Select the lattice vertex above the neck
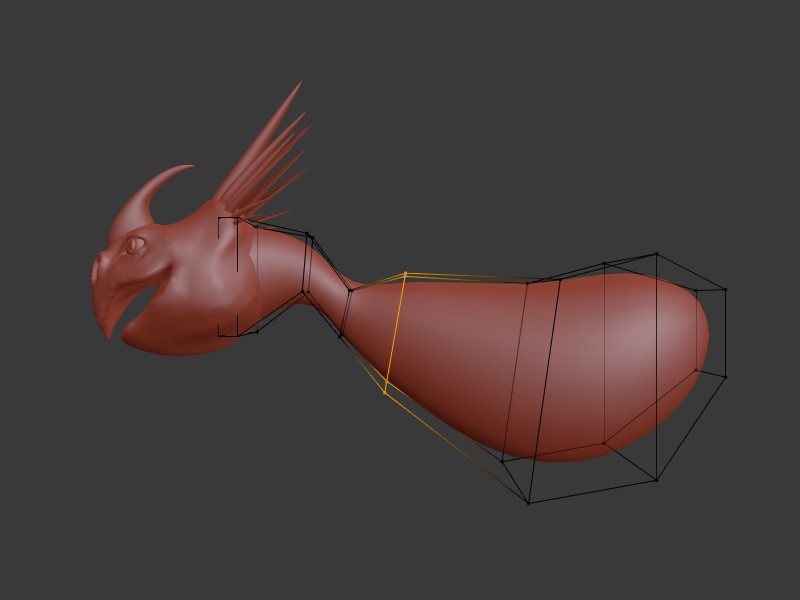The height and width of the screenshot is (600, 800). click(310, 237)
